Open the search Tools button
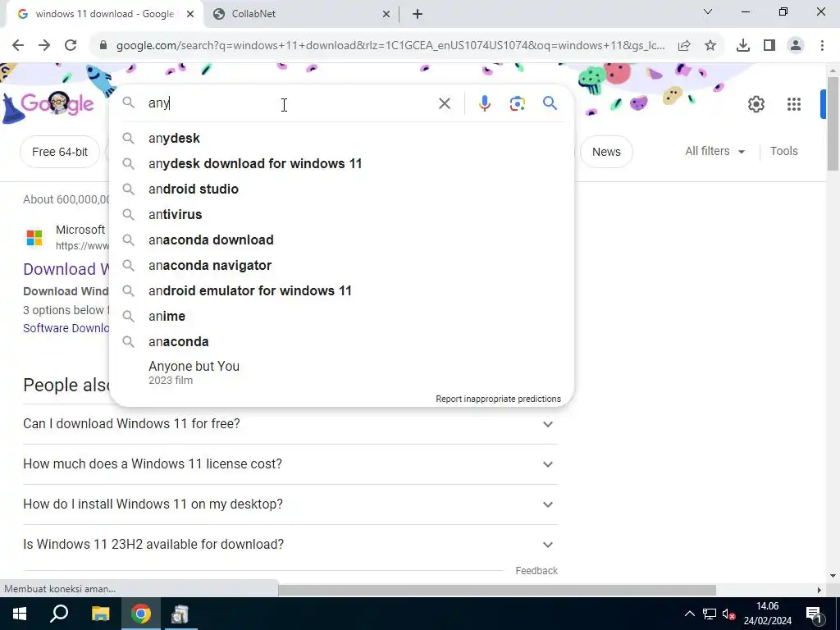Screen dimensions: 840x630 (783, 152)
